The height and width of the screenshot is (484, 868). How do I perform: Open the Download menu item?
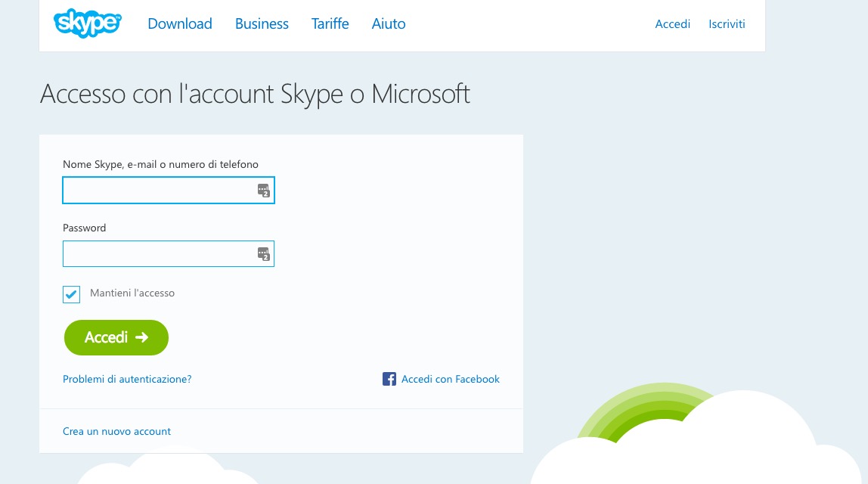pyautogui.click(x=180, y=24)
